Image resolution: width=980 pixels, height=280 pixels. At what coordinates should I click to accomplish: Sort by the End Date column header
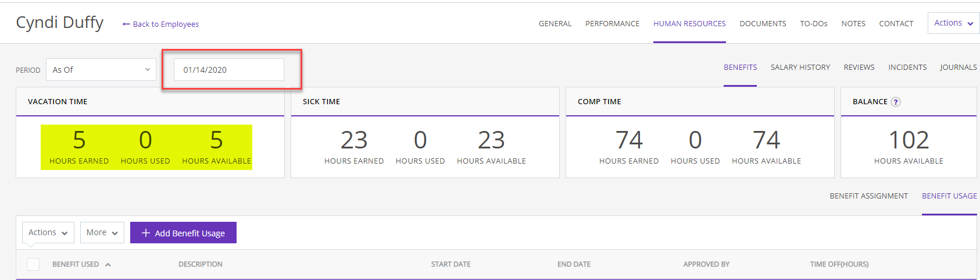click(x=574, y=264)
